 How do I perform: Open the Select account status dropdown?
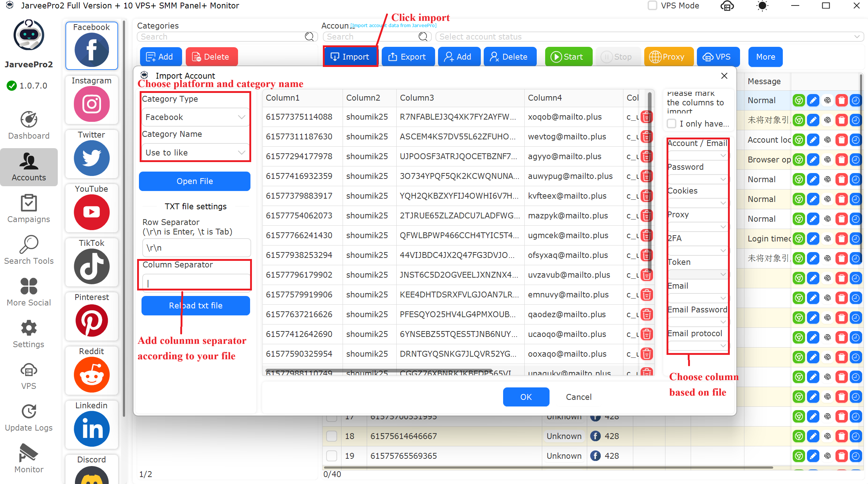point(649,37)
